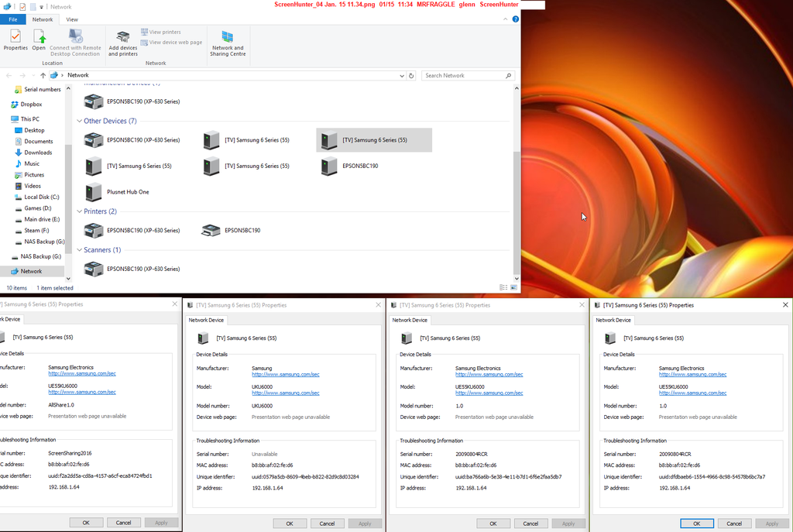Click the Refresh address button

coord(411,75)
